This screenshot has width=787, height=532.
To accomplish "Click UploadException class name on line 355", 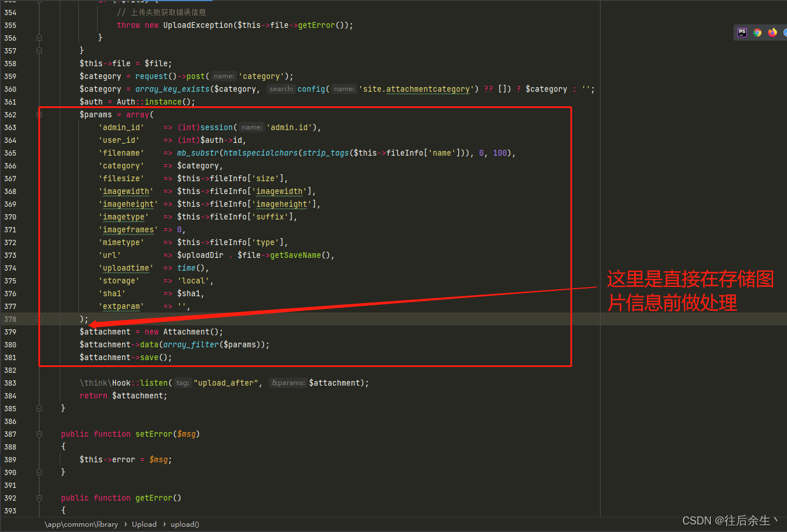I will pos(198,25).
